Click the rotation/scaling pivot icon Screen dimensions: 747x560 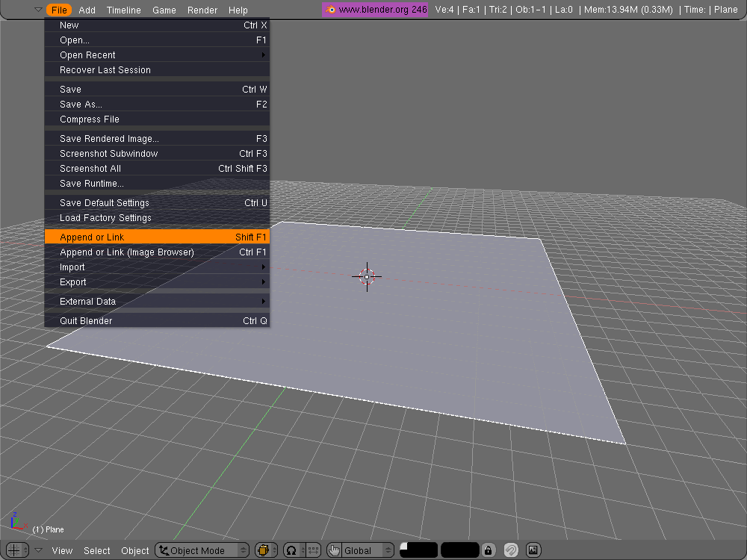(291, 550)
